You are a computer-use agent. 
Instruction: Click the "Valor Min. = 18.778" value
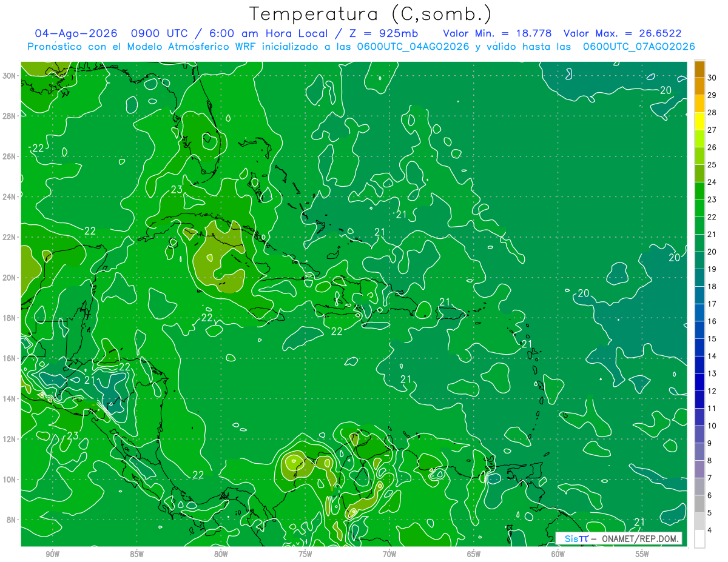[498, 33]
